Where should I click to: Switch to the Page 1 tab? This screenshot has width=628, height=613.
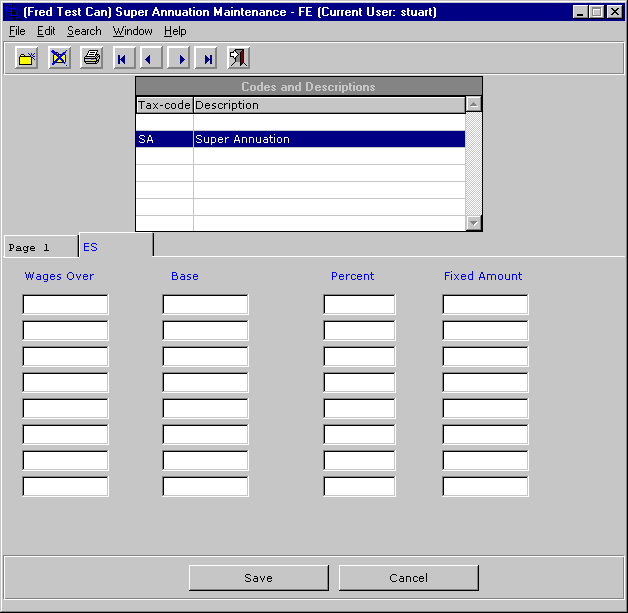click(40, 247)
